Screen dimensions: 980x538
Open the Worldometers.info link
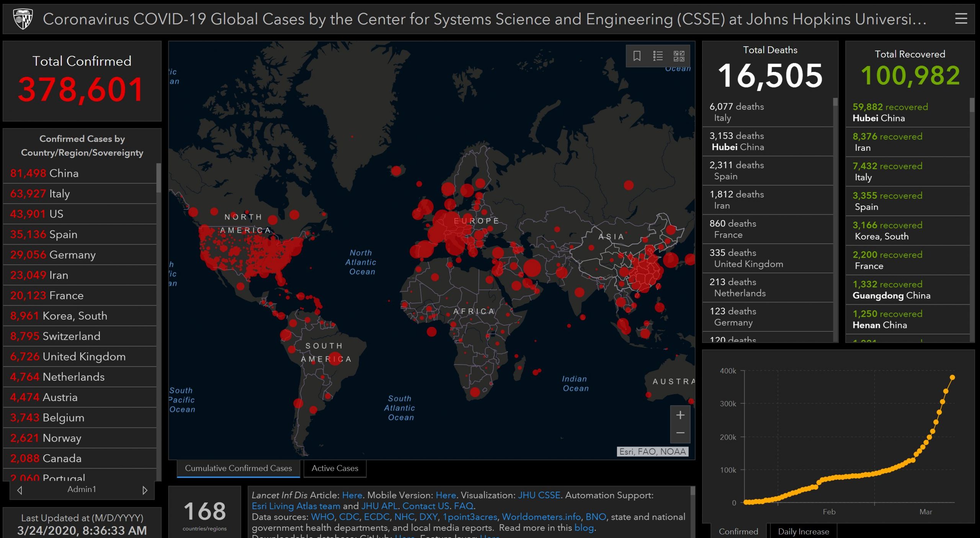[x=541, y=517]
